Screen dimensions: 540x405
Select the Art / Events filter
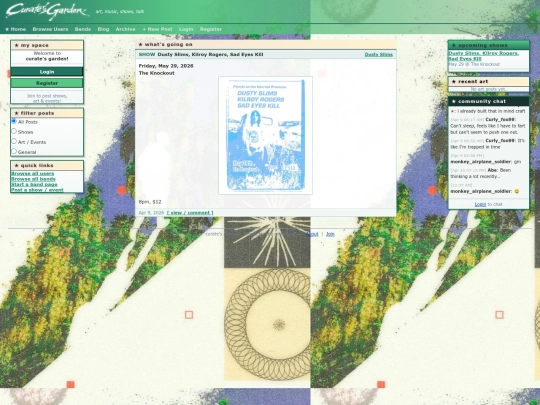(x=14, y=141)
